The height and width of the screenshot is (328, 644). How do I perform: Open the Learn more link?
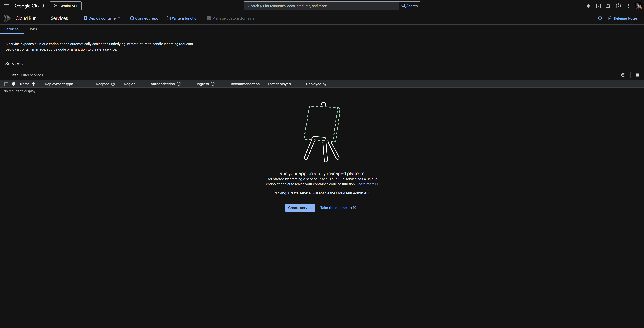point(367,184)
